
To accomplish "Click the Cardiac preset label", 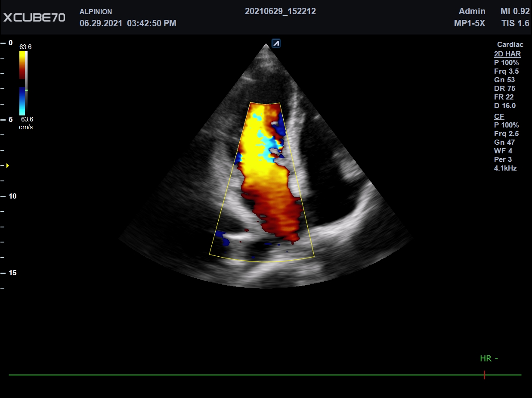I will [510, 44].
